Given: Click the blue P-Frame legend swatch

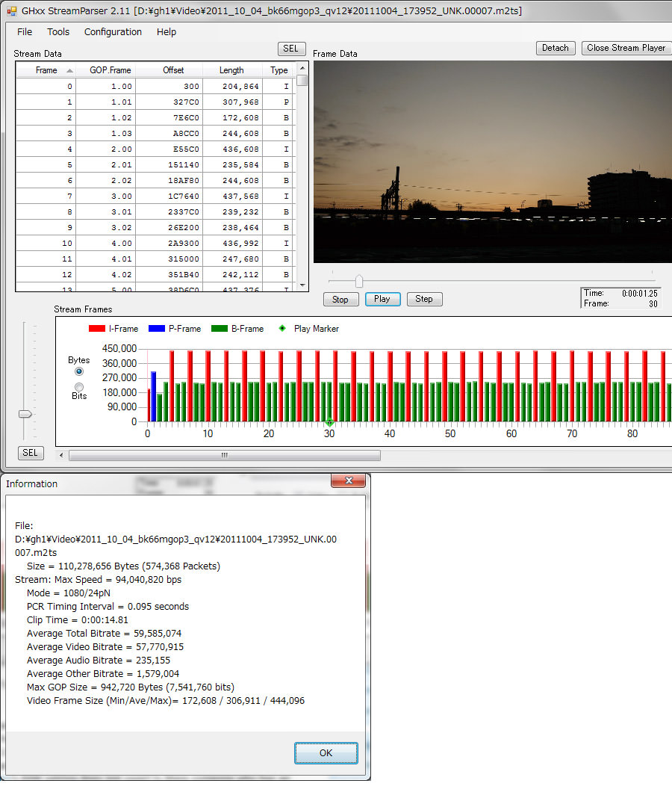Looking at the screenshot, I should click(x=156, y=329).
